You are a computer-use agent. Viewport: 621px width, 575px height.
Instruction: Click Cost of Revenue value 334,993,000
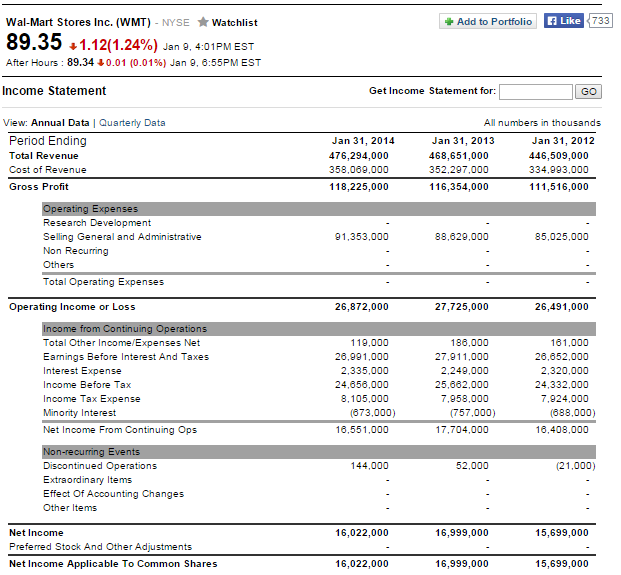(559, 170)
